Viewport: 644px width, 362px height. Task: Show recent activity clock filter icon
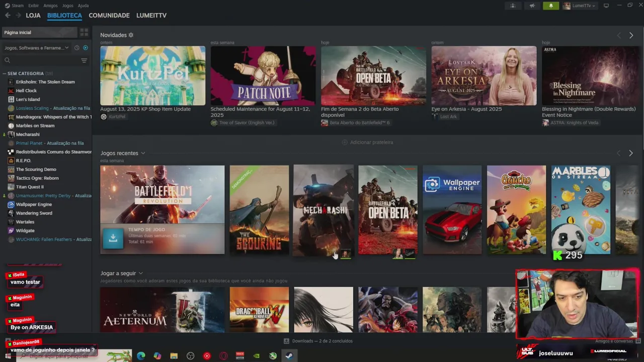click(x=77, y=48)
